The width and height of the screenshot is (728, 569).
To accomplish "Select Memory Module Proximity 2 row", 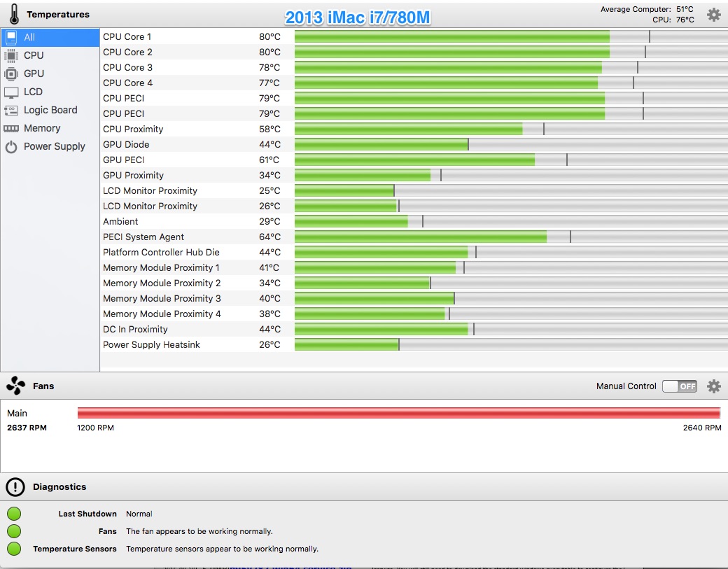I will click(414, 283).
